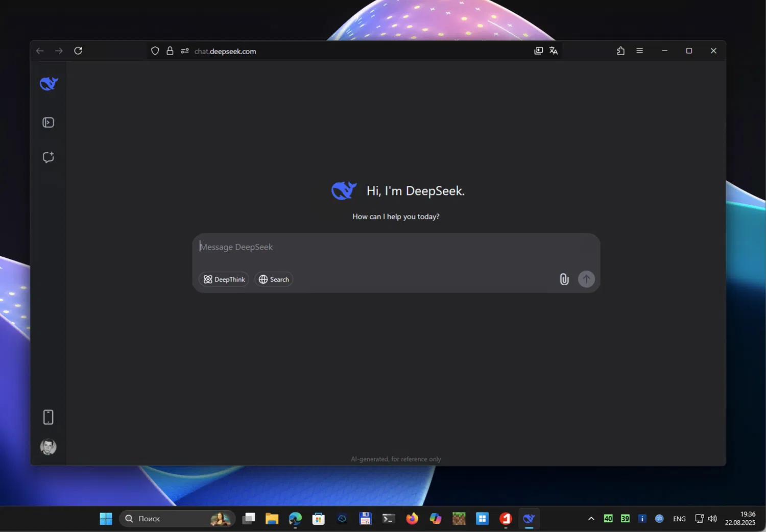Viewport: 766px width, 532px height.
Task: Expand the hidden system tray icons chevron
Action: coord(591,519)
